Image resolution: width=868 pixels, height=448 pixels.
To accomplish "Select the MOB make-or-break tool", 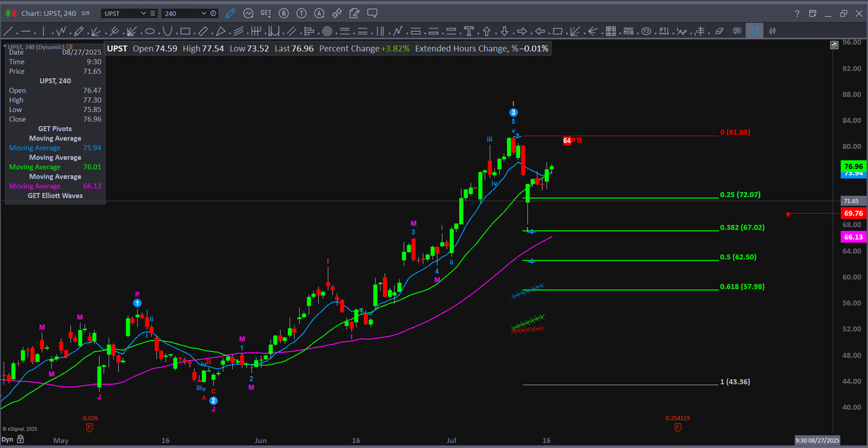I will [x=628, y=31].
